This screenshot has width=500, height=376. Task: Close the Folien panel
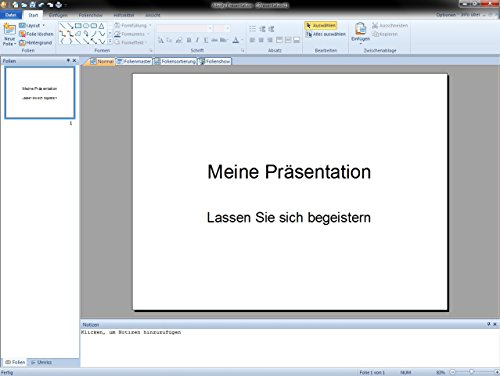click(75, 60)
